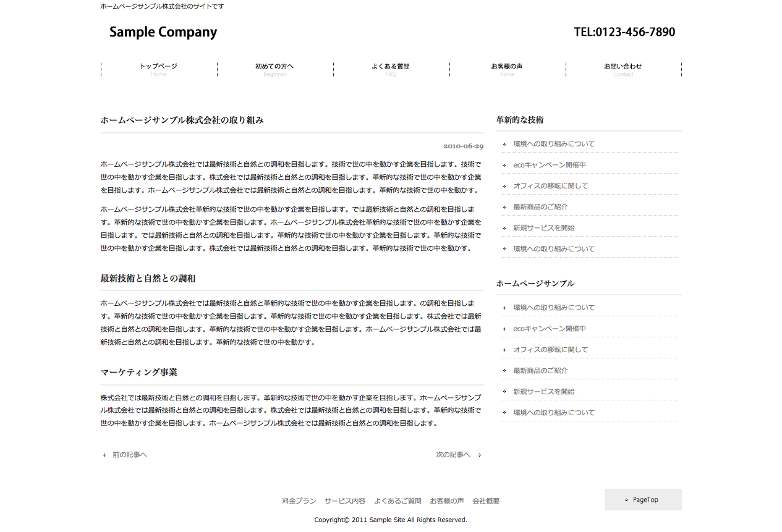
Task: Click サービス内容 in the footer
Action: [x=345, y=501]
